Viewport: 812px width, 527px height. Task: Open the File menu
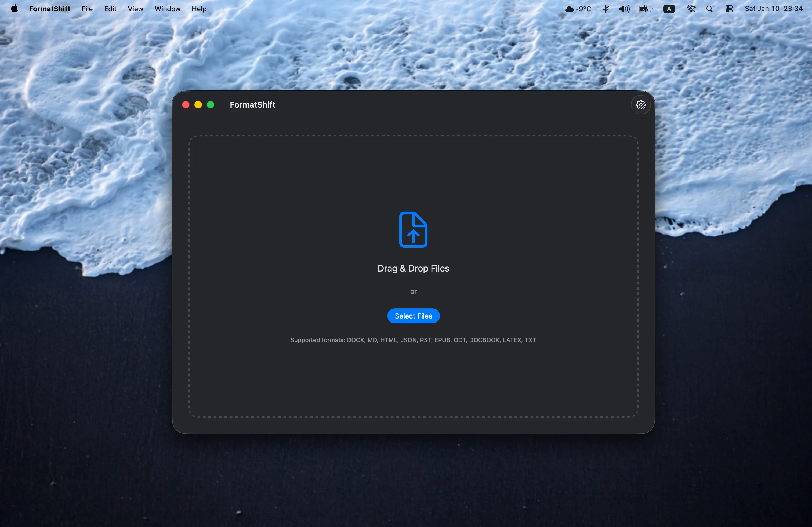click(87, 9)
